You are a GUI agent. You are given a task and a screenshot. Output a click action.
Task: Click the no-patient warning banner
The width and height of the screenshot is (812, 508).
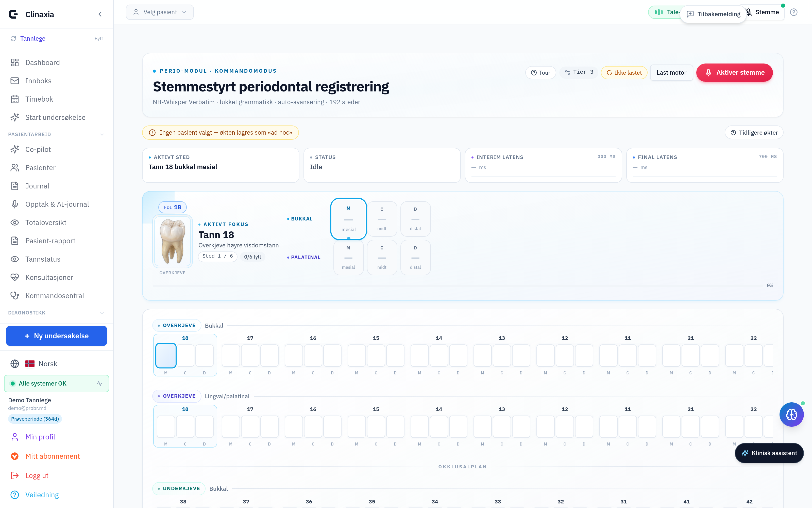click(221, 132)
